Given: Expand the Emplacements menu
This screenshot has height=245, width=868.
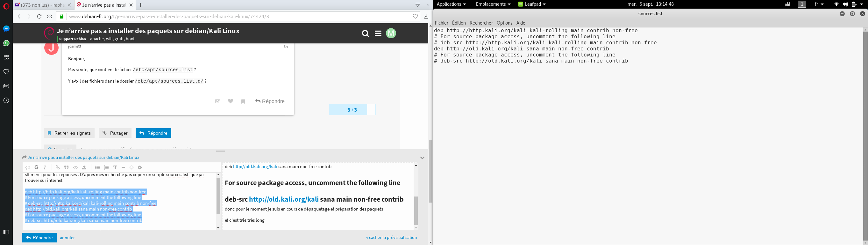Looking at the screenshot, I should [x=493, y=4].
